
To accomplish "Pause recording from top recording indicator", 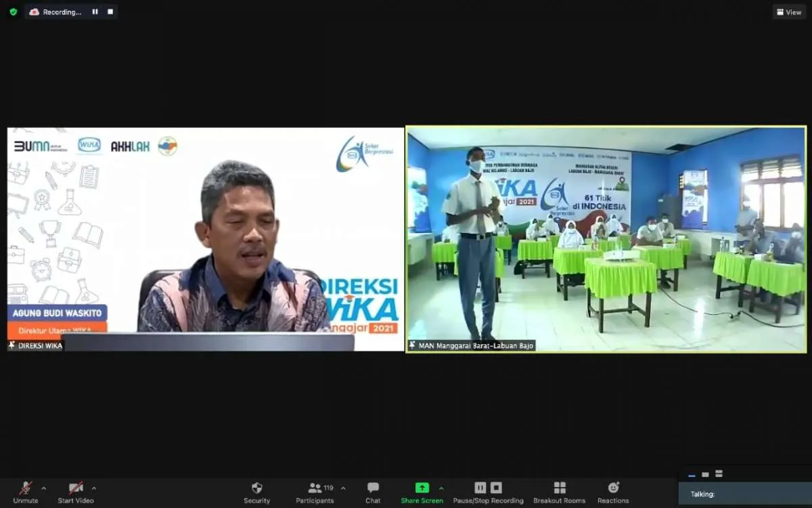I will (95, 12).
